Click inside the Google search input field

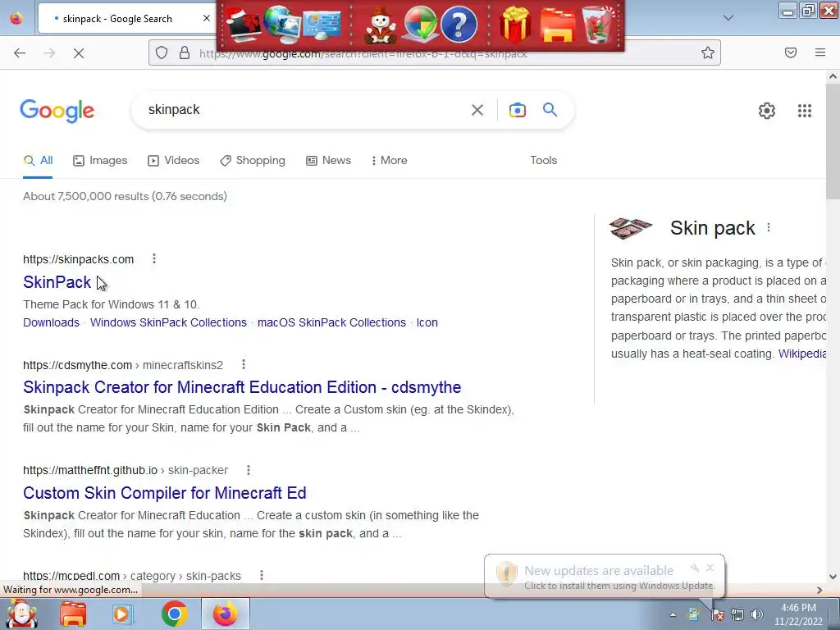(305, 110)
